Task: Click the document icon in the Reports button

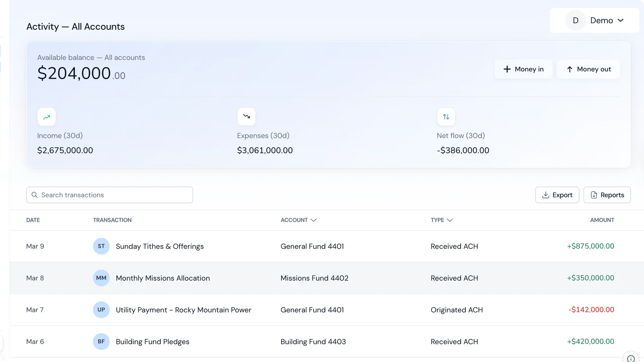Action: pos(594,195)
